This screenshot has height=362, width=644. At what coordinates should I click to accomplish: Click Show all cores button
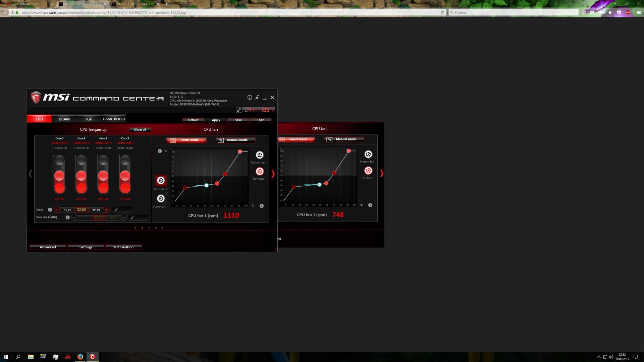coord(140,129)
